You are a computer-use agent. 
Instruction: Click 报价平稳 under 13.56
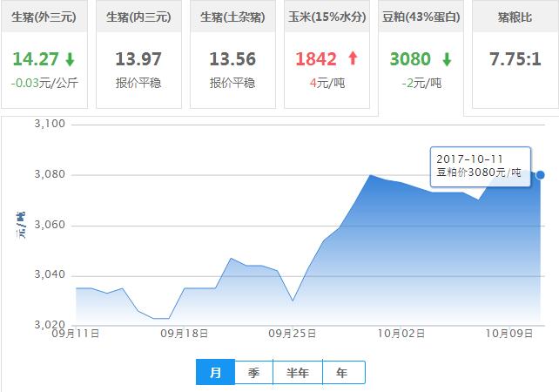(x=232, y=83)
